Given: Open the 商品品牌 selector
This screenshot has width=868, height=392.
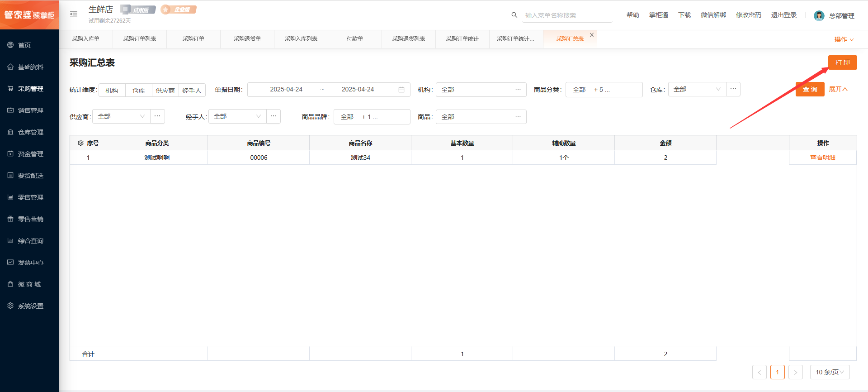Looking at the screenshot, I should (372, 117).
